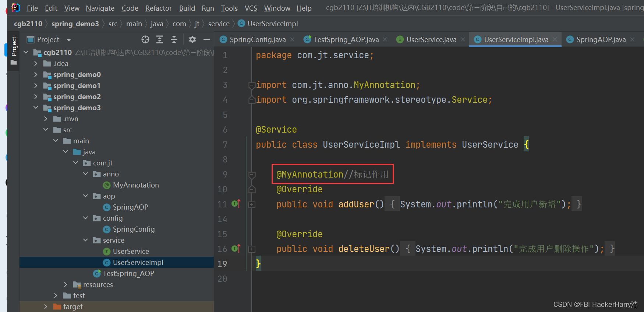
Task: Expand the spring_demo2 module folder
Action: click(x=36, y=97)
